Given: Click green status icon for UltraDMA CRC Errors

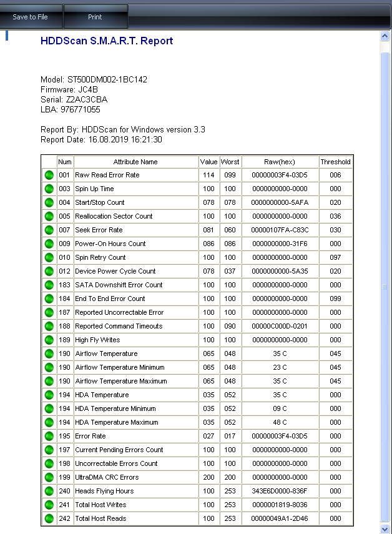Looking at the screenshot, I should (49, 477).
